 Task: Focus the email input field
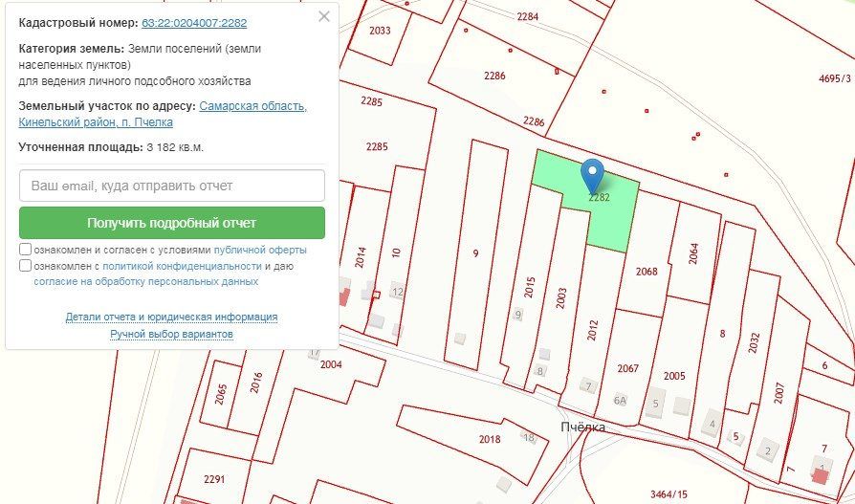click(172, 186)
